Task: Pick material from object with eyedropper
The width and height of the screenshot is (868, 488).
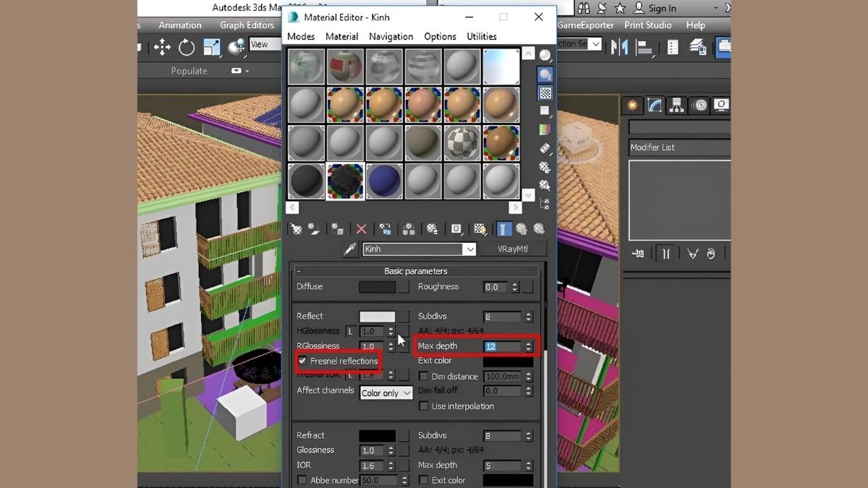Action: [351, 249]
